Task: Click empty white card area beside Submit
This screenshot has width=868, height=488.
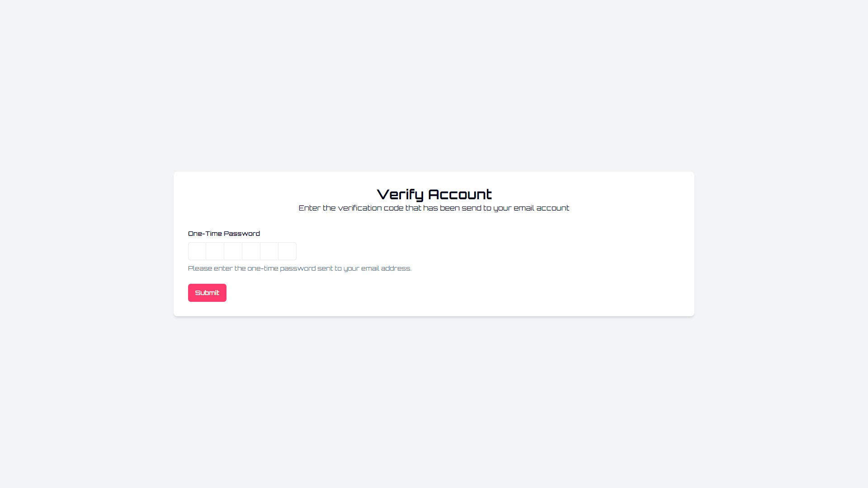Action: (x=452, y=293)
